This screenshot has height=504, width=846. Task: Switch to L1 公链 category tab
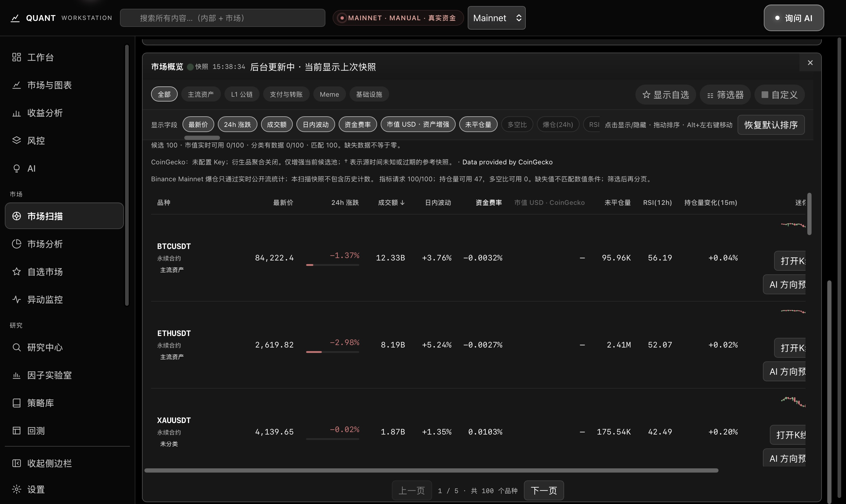[x=242, y=94]
